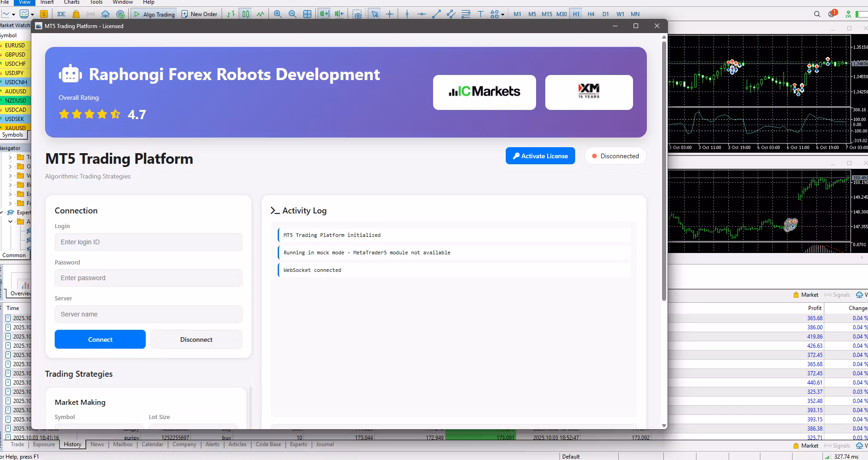The image size is (868, 460).
Task: Select the Fibonacci retracement tool
Action: (x=466, y=14)
